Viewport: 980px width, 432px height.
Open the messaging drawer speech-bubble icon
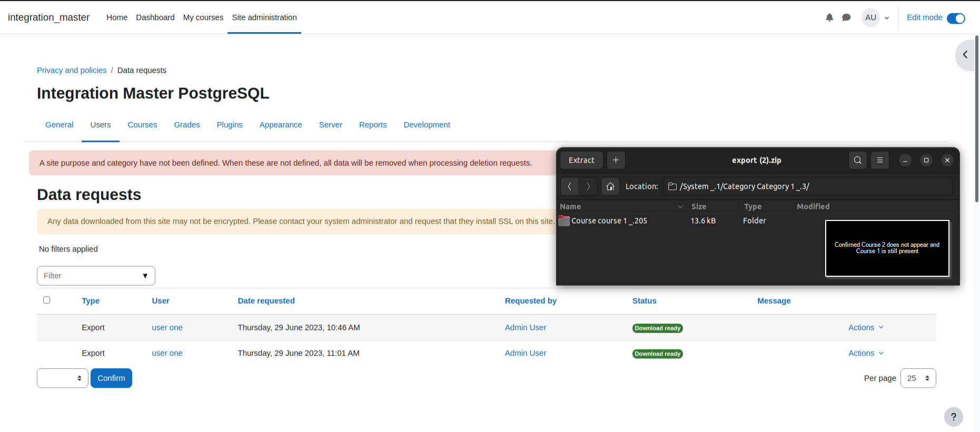point(846,17)
